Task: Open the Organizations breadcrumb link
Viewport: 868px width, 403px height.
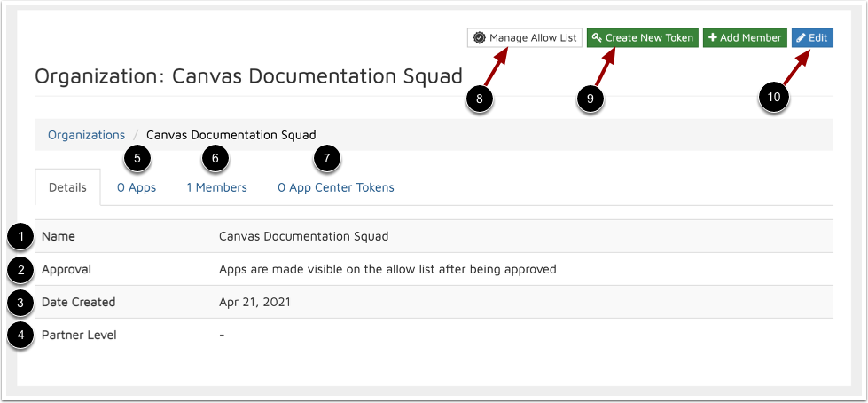Action: [86, 135]
